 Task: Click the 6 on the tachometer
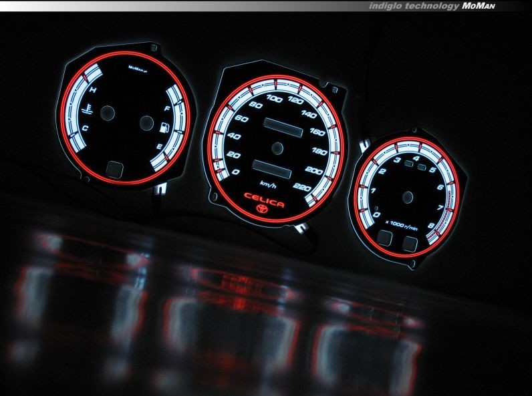click(440, 187)
